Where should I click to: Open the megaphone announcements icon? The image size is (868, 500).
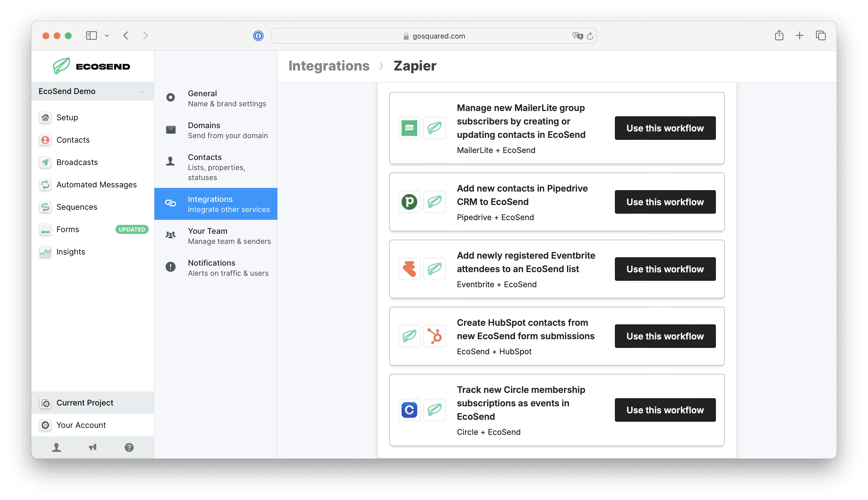[93, 447]
